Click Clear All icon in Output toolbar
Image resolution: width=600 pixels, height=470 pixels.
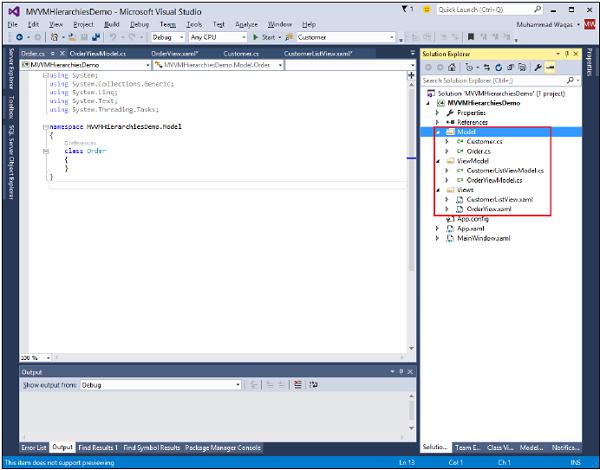tap(298, 385)
